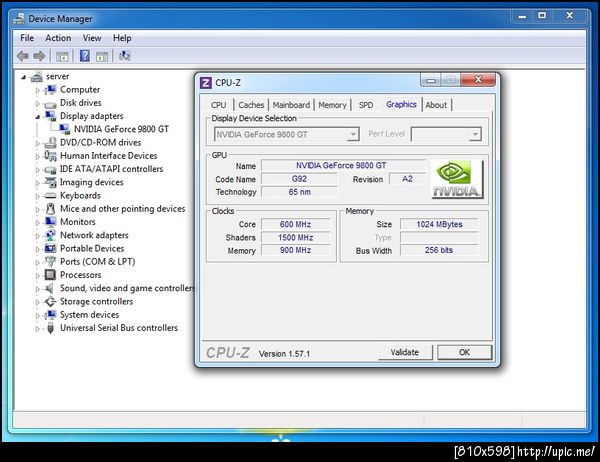Click the Mice and other pointing devices icon
This screenshot has width=600, height=462.
point(50,209)
